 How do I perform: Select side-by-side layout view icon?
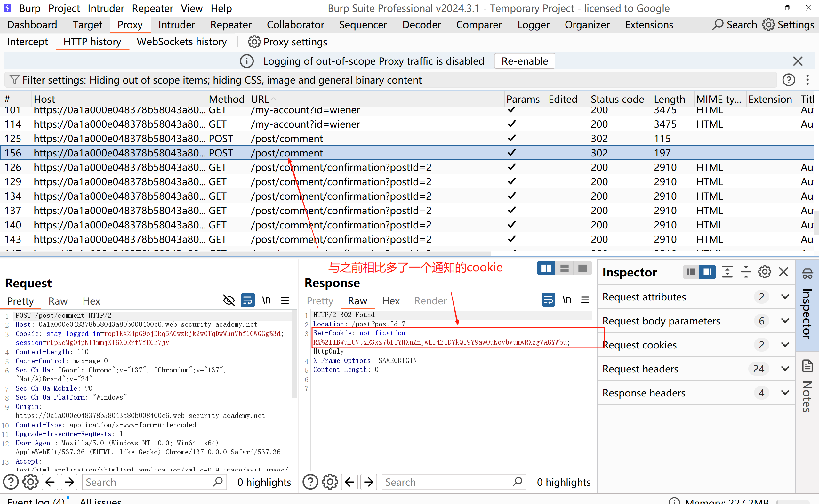tap(546, 269)
